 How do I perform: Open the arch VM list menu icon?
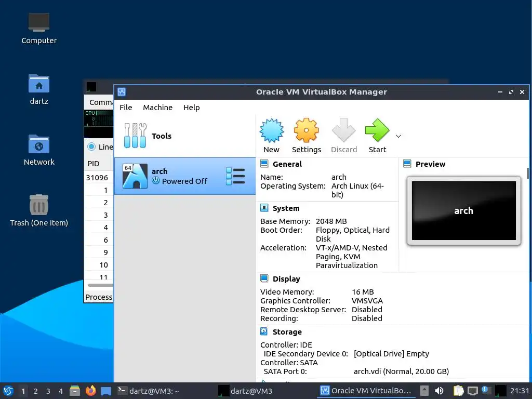coord(235,176)
